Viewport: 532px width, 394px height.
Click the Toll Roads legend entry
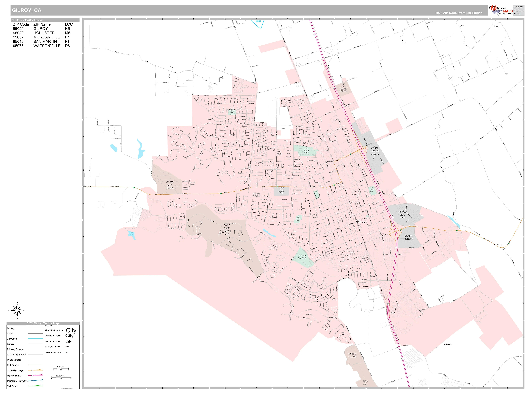(x=13, y=386)
